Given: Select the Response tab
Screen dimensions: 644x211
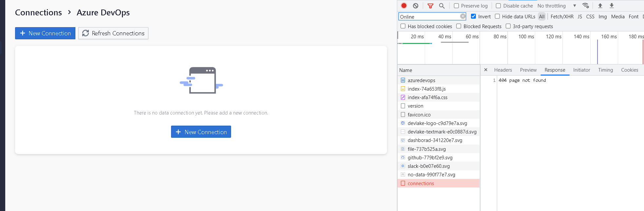Looking at the screenshot, I should coord(555,70).
